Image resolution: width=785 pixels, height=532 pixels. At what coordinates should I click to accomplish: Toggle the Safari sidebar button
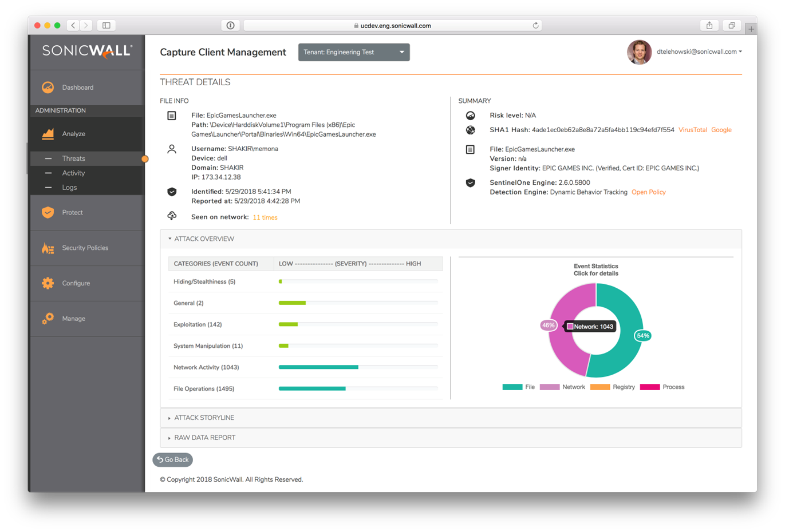[106, 25]
